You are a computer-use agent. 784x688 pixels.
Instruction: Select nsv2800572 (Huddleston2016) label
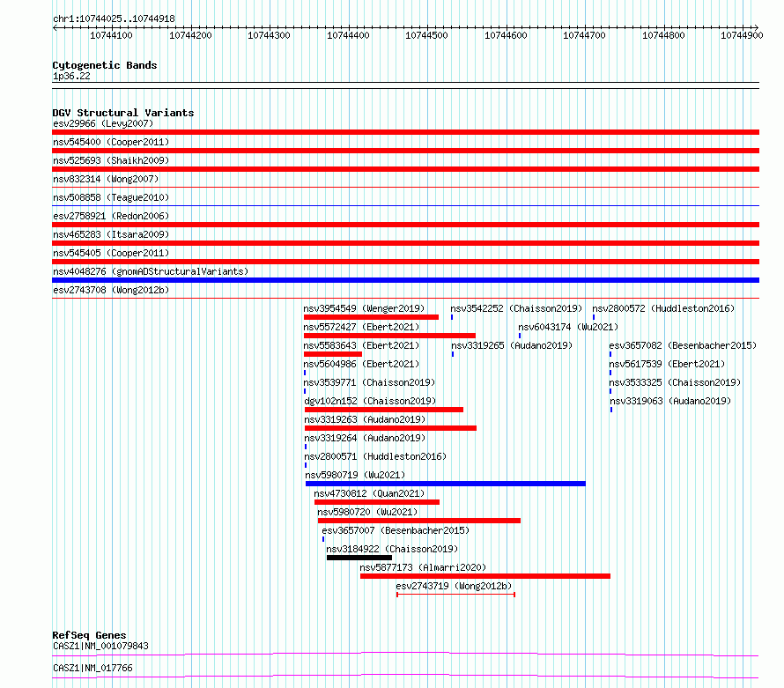tap(663, 308)
